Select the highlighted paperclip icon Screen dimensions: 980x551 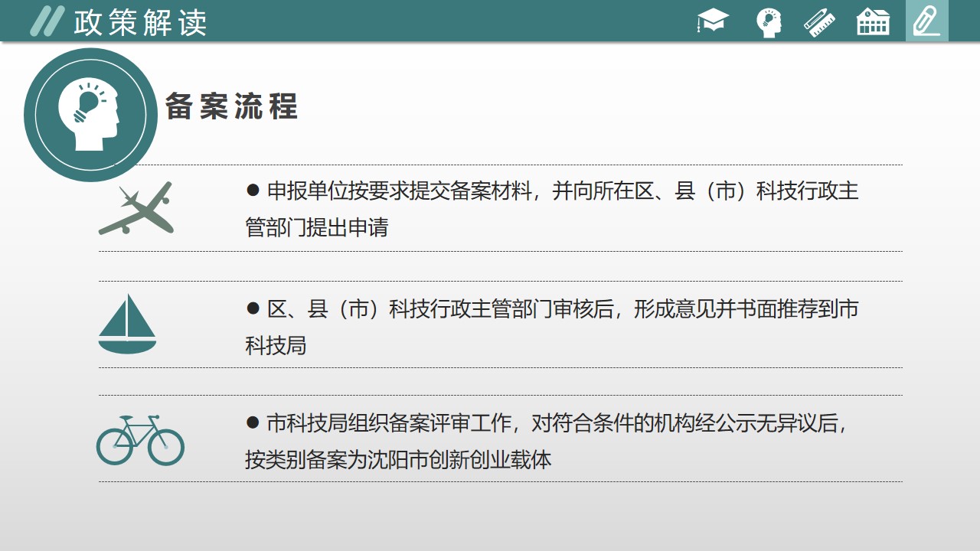[x=926, y=21]
